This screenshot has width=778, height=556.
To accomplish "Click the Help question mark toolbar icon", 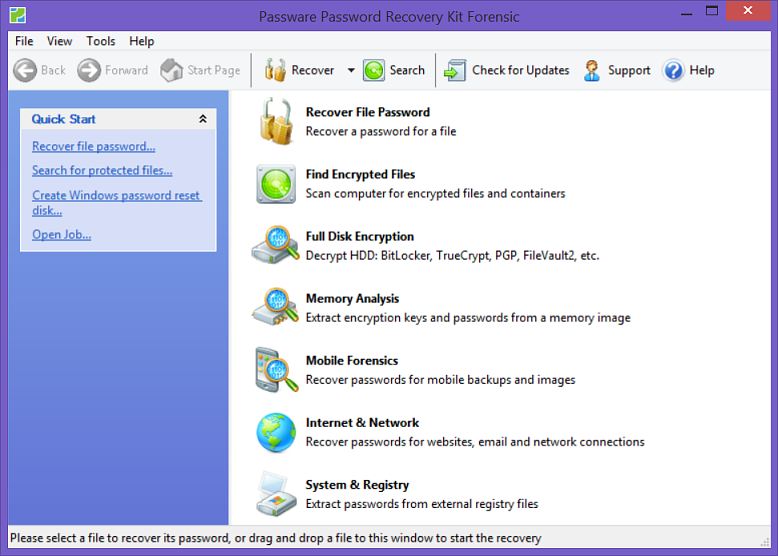I will (x=673, y=70).
